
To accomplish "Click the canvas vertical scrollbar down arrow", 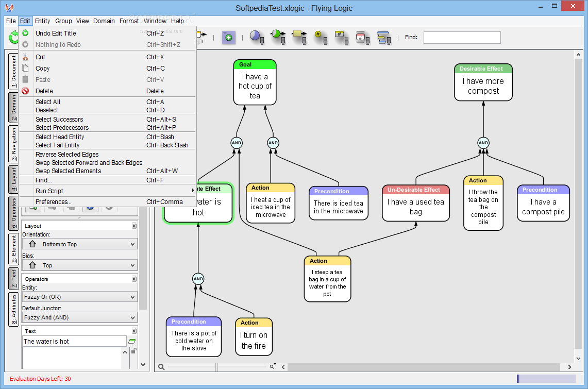I will (578, 358).
